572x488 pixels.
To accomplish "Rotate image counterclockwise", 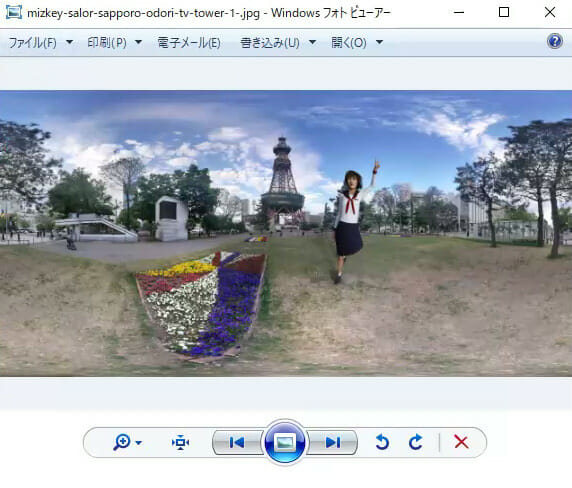I will [x=382, y=442].
